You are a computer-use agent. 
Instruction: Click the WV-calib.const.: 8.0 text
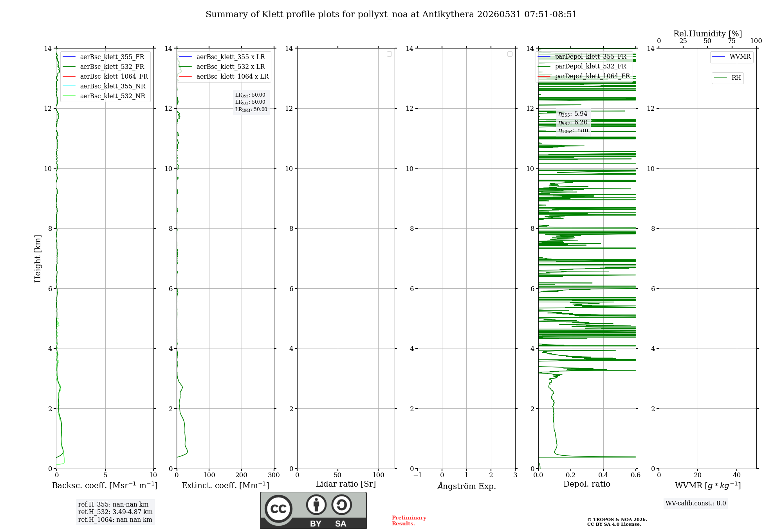click(x=696, y=503)
